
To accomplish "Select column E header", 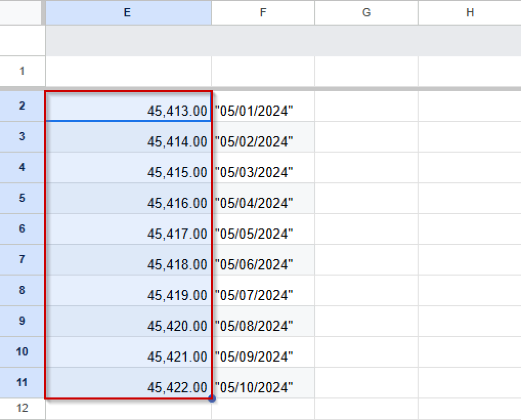I will coord(127,12).
